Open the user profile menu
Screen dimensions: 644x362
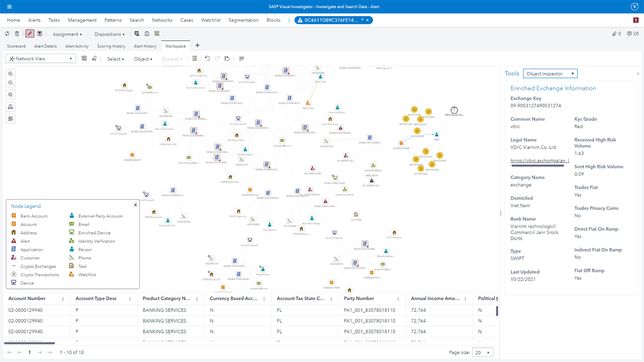click(634, 6)
